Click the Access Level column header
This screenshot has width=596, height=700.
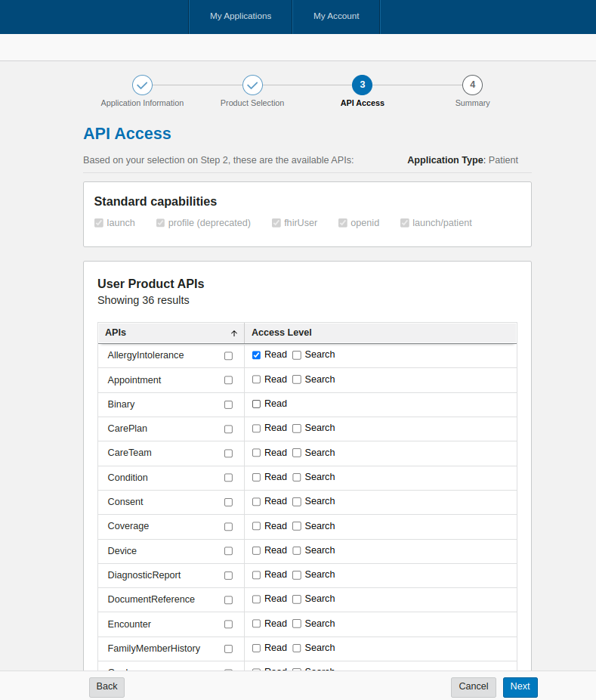pyautogui.click(x=282, y=333)
